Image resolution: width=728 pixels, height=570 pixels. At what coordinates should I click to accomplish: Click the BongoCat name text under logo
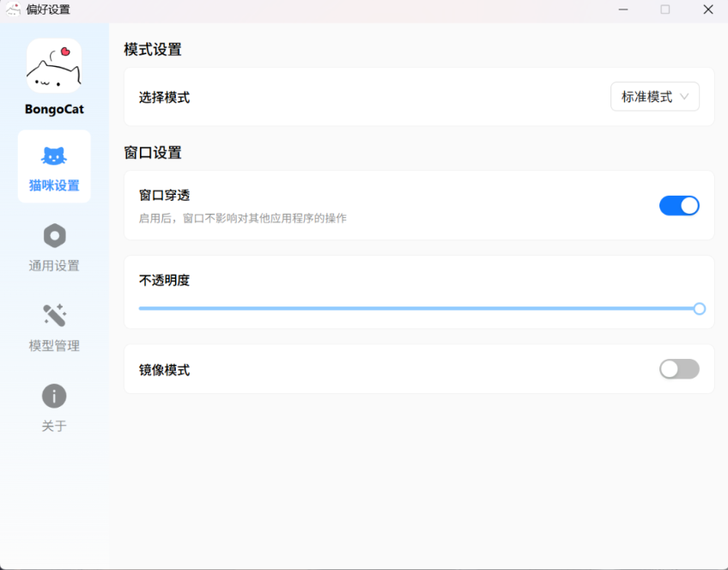click(x=54, y=110)
